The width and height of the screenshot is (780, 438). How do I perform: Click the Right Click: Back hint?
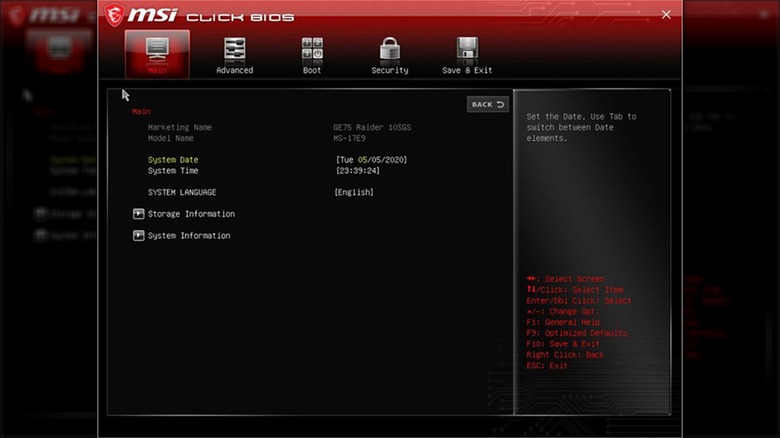565,355
